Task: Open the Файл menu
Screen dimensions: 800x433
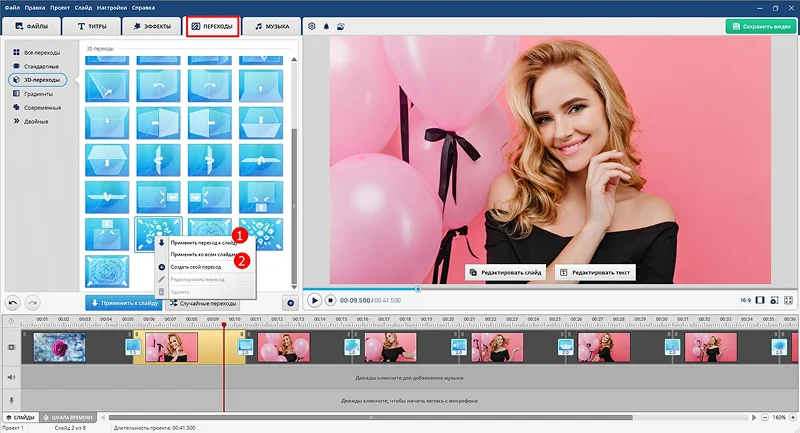Action: (12, 8)
